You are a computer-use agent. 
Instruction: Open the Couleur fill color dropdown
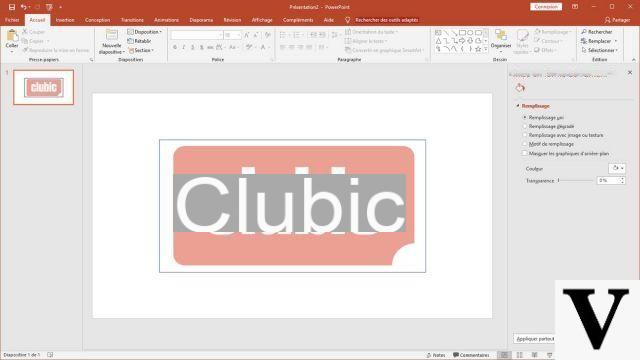[617, 168]
